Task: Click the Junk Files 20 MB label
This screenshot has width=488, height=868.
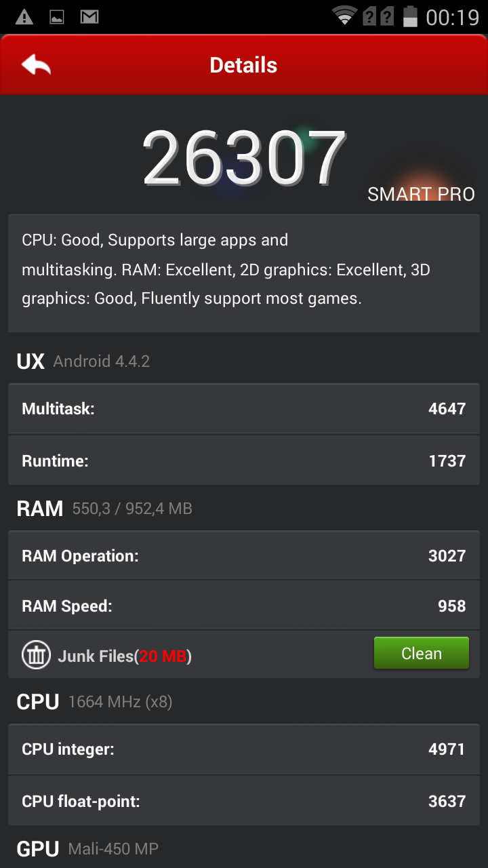Action: click(125, 656)
